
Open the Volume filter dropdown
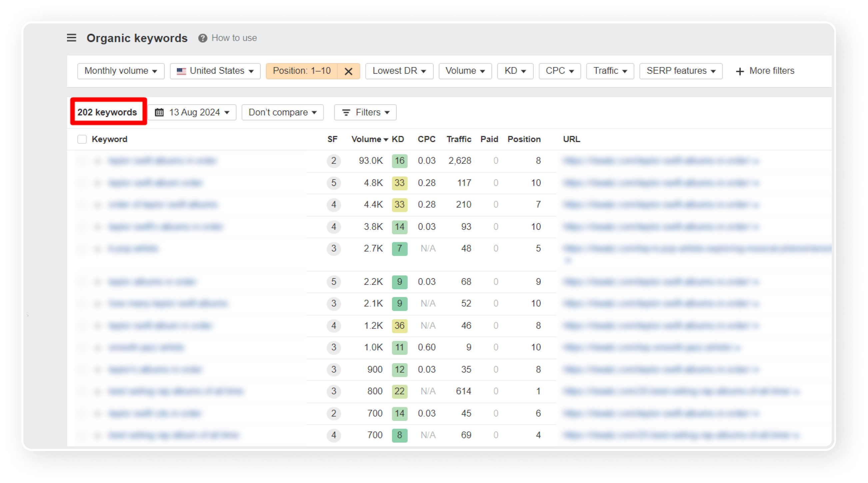[465, 71]
